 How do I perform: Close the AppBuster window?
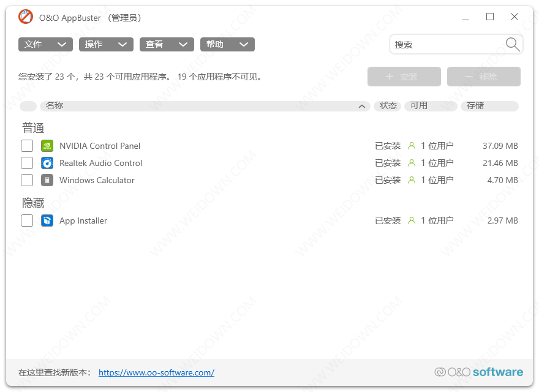514,17
